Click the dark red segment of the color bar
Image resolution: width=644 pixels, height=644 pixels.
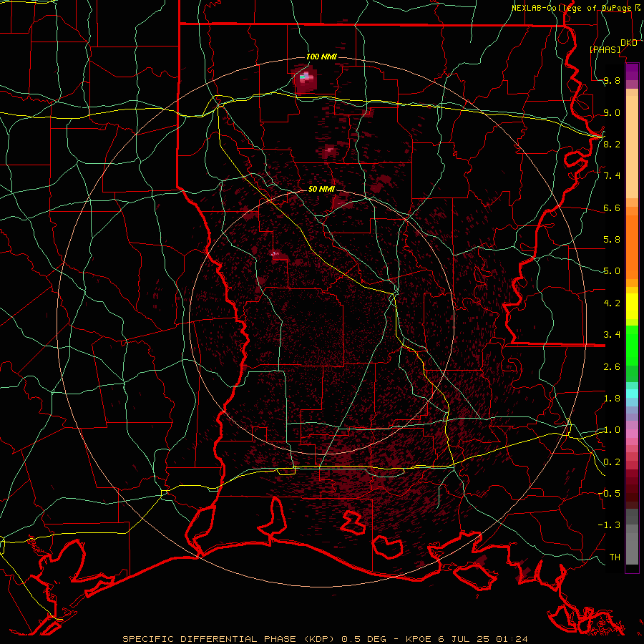coord(632,489)
